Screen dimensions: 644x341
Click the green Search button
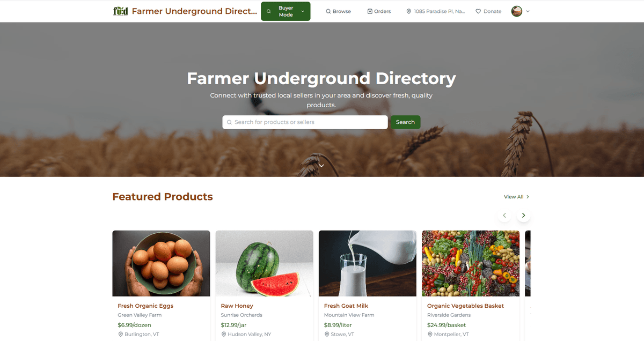pos(405,122)
